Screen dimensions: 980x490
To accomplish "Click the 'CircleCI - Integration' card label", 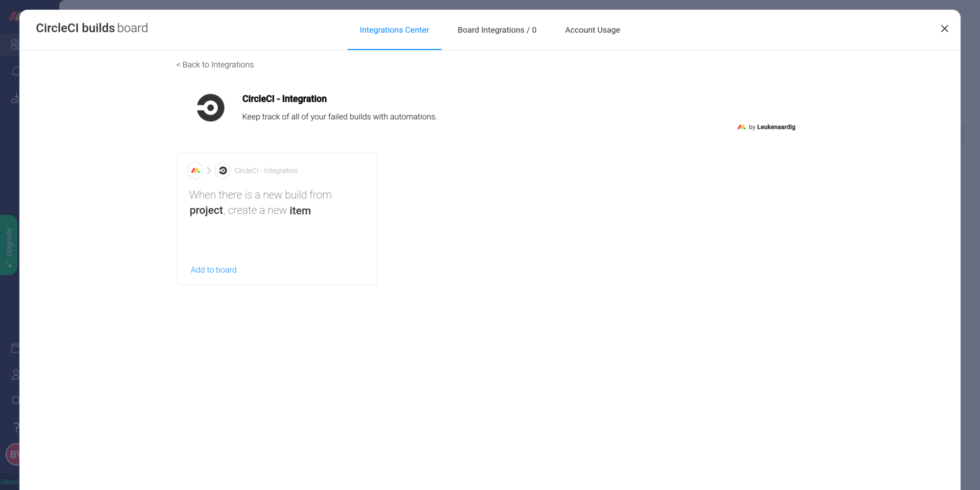I will 266,171.
